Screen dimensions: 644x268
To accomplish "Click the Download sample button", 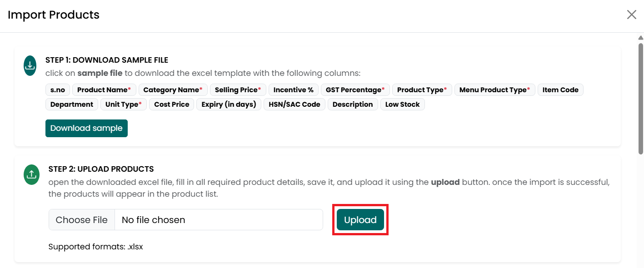I will [86, 128].
